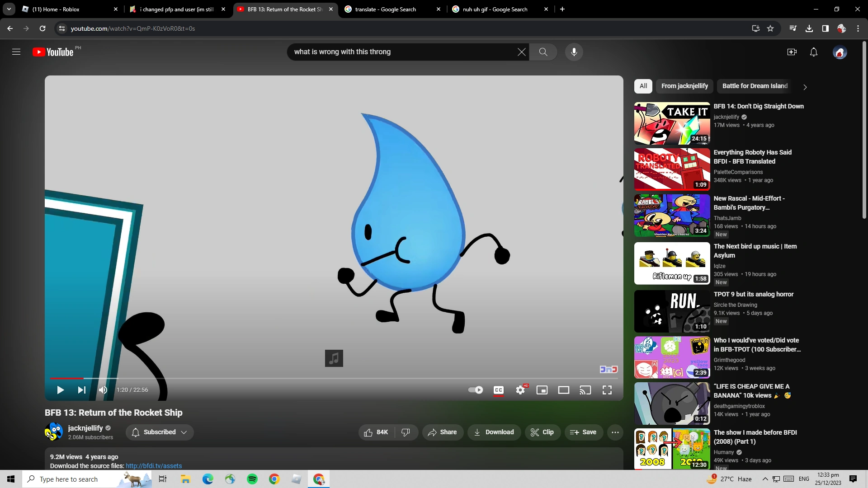The width and height of the screenshot is (868, 488).
Task: Open the bfdi.tv/assets source files link
Action: (x=153, y=466)
